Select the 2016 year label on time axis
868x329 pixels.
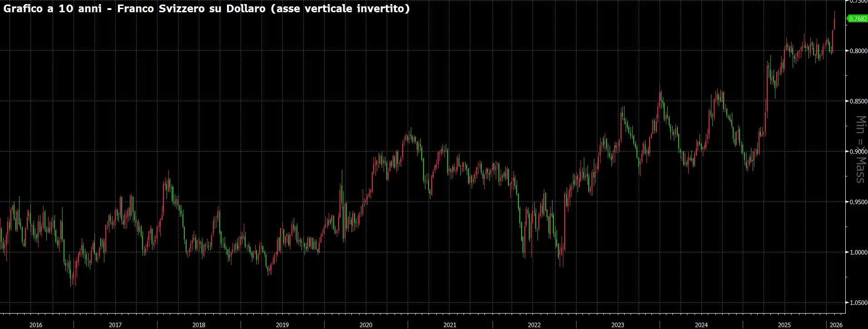click(36, 325)
